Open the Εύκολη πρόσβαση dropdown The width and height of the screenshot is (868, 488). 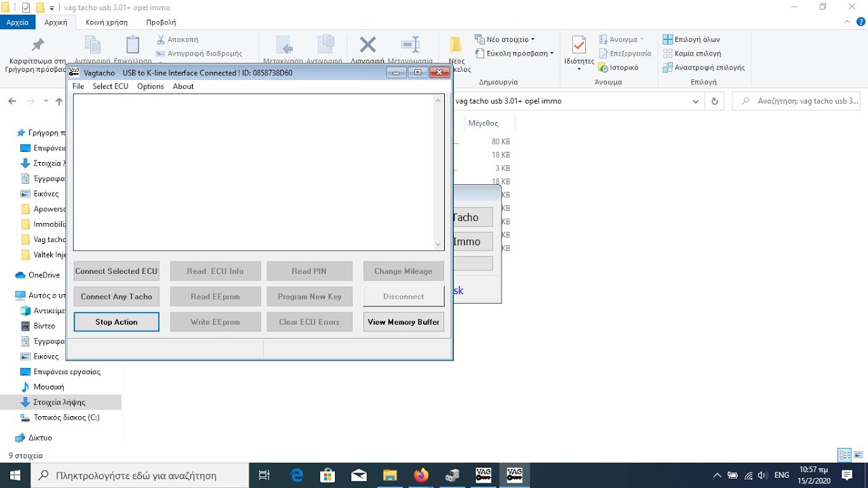click(514, 53)
